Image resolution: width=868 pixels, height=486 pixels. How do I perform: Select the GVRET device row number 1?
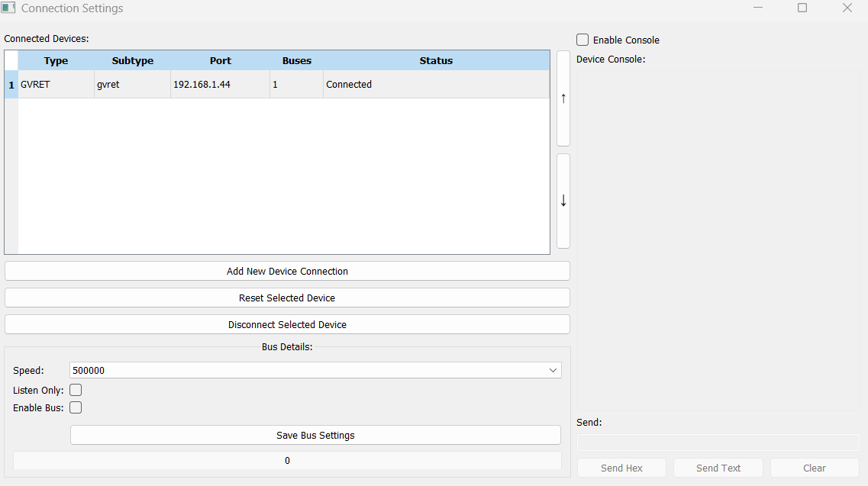click(x=11, y=85)
